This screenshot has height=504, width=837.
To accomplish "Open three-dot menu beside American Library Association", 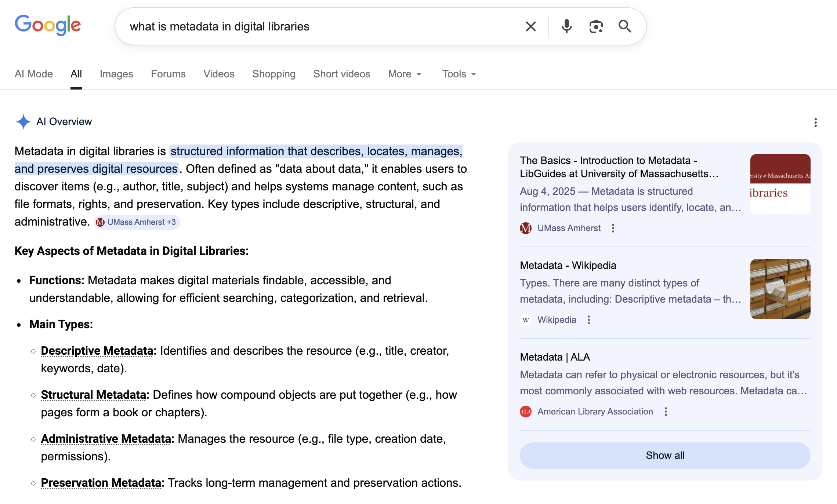I will 666,412.
